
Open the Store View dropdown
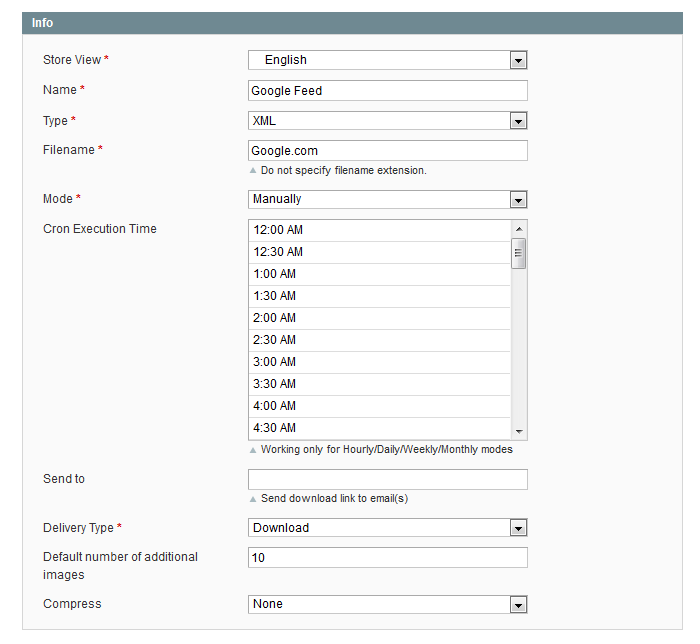(x=387, y=60)
